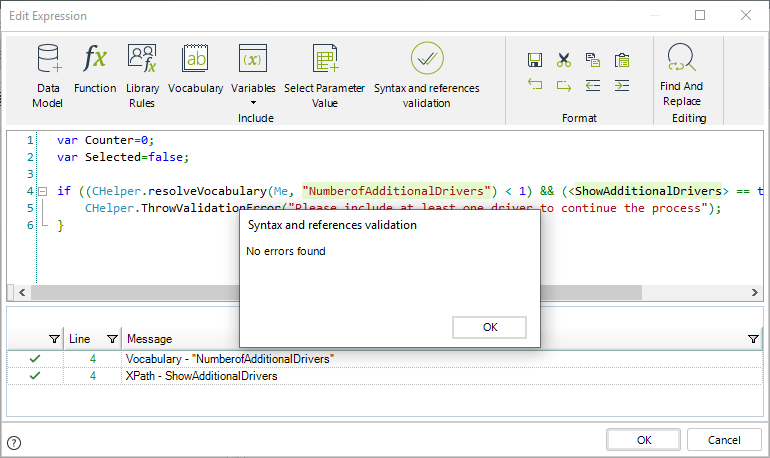Click the green checkmark in XPath row
The height and width of the screenshot is (458, 770).
(x=35, y=376)
